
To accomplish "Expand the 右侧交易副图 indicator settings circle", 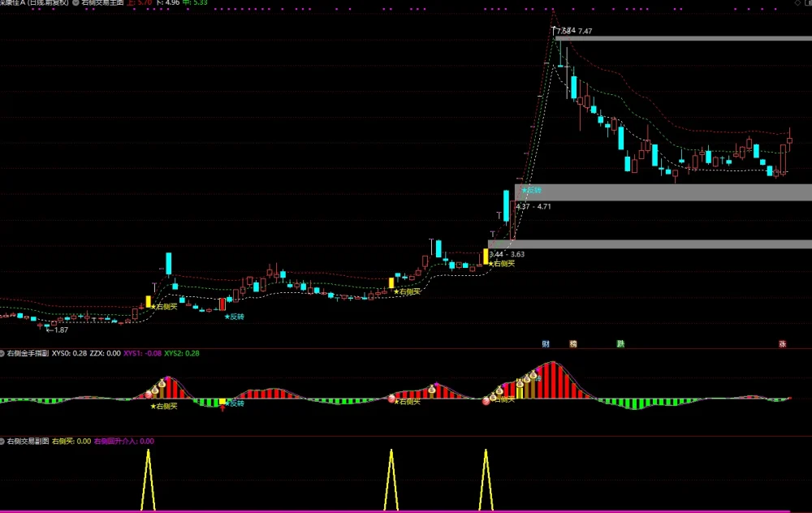I will pos(2,442).
